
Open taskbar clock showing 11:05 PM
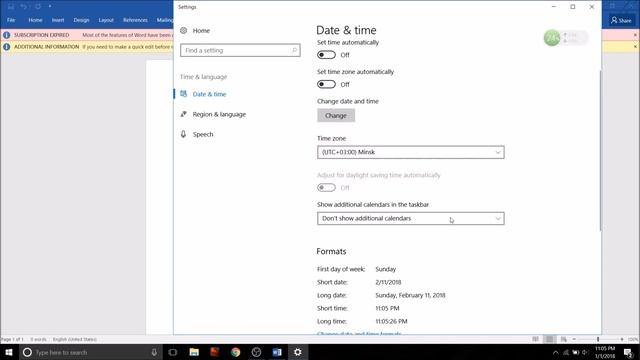605,352
